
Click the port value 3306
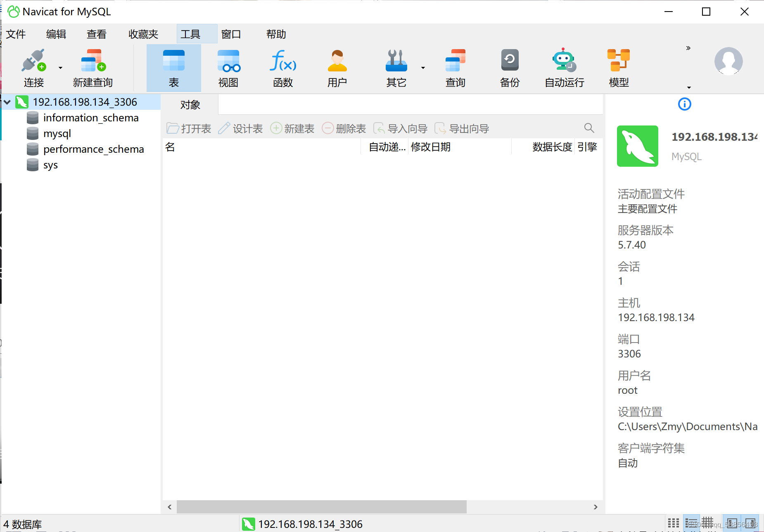coord(629,354)
